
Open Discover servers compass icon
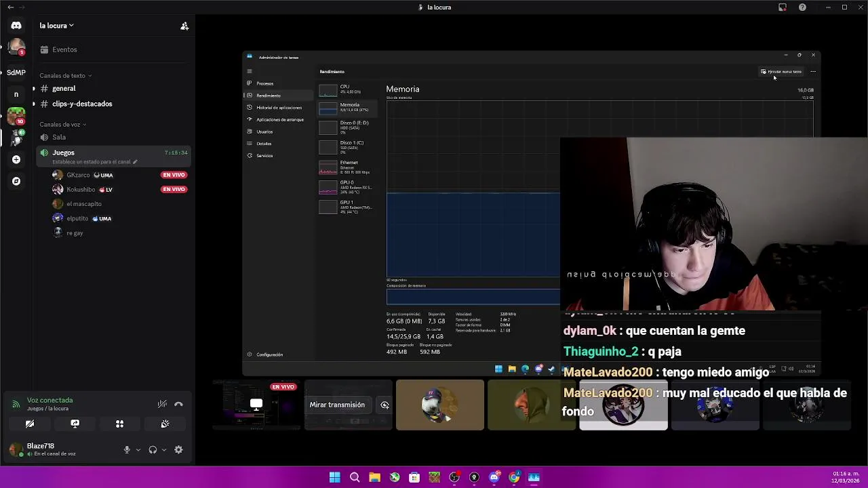tap(16, 181)
